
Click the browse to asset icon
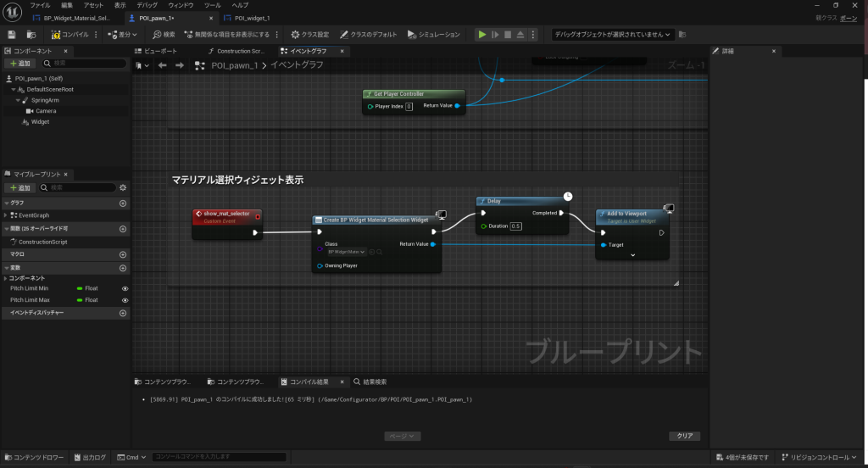point(31,35)
